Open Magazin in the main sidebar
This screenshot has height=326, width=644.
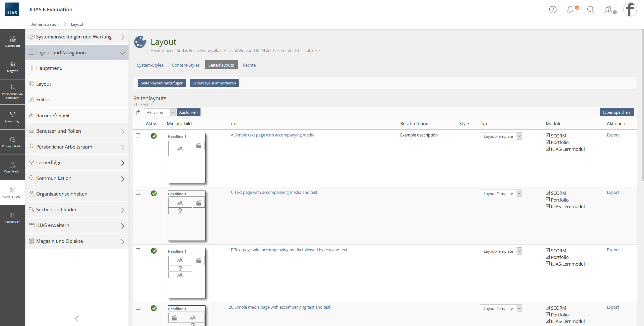(x=13, y=67)
